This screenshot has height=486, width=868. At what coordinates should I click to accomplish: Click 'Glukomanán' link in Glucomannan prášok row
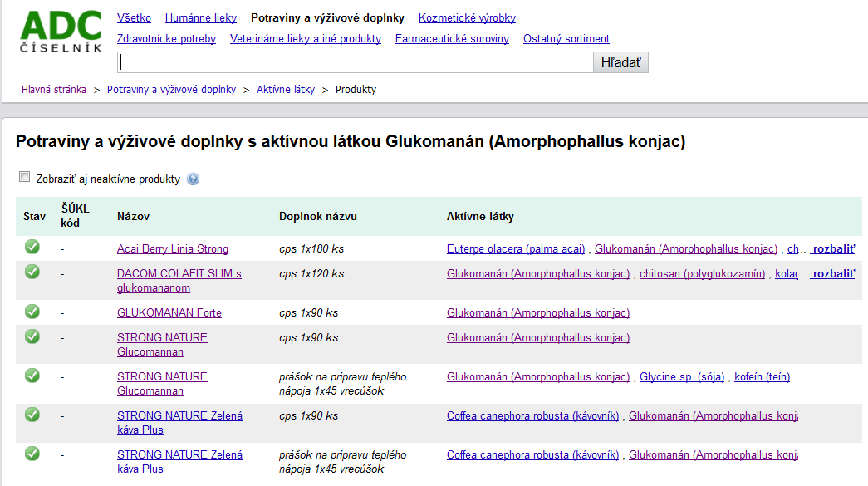pos(538,377)
